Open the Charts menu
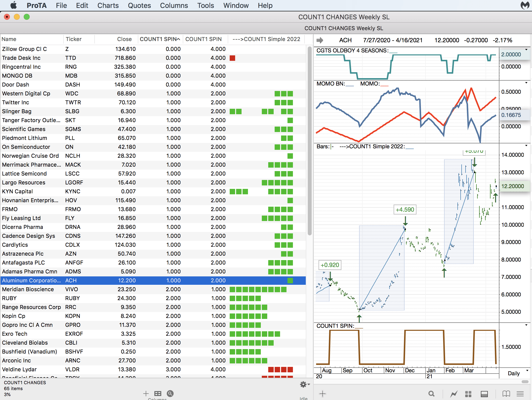Screen dimensions: 532x400 108,5
